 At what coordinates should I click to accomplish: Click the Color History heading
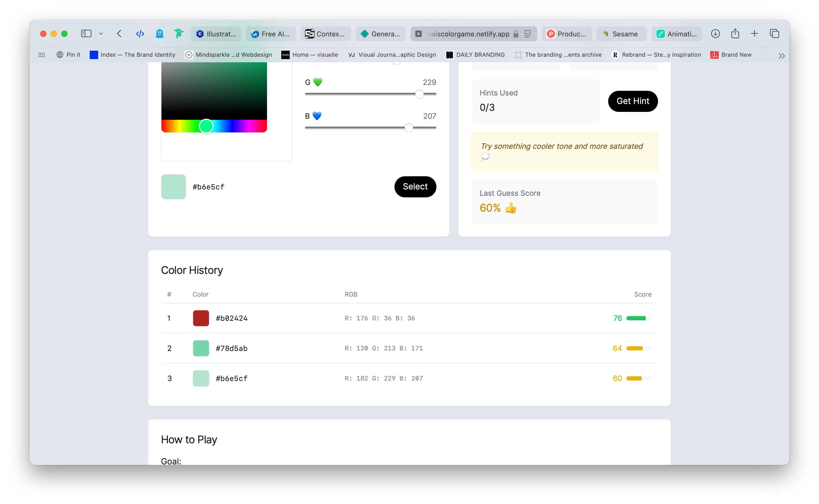[x=192, y=270]
